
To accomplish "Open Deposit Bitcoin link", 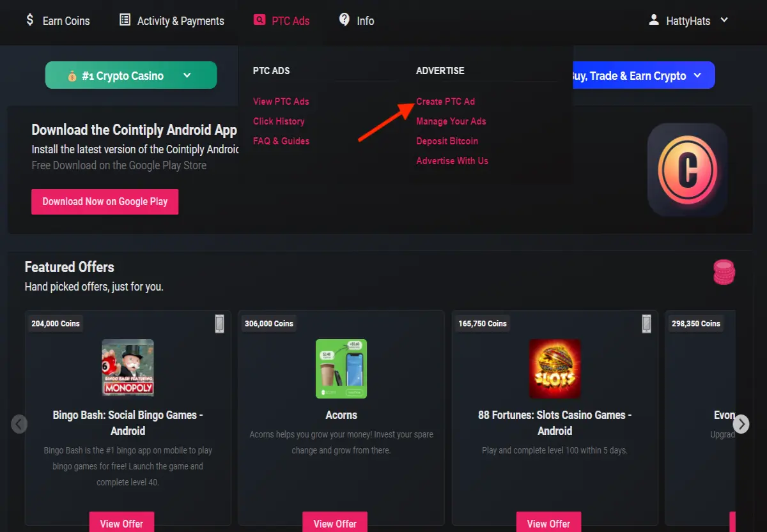I will pyautogui.click(x=447, y=141).
